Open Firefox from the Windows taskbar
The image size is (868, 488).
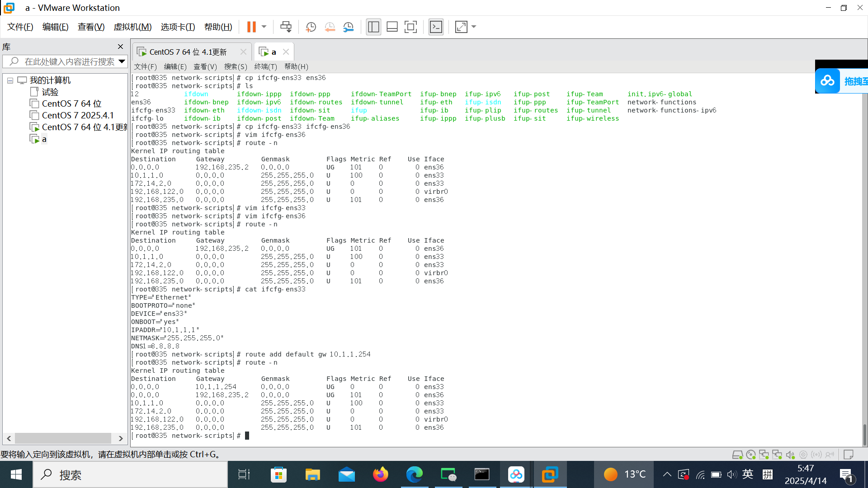(x=380, y=474)
